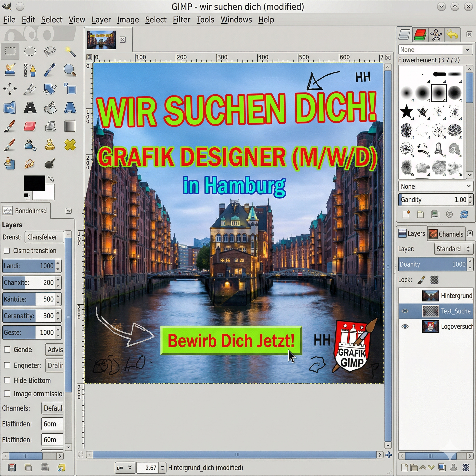
Task: Choose the Text tool letter A
Action: [30, 108]
